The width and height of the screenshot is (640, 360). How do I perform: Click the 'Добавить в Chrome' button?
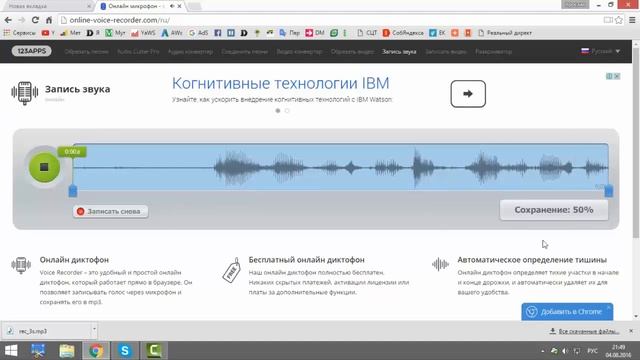[x=567, y=312]
